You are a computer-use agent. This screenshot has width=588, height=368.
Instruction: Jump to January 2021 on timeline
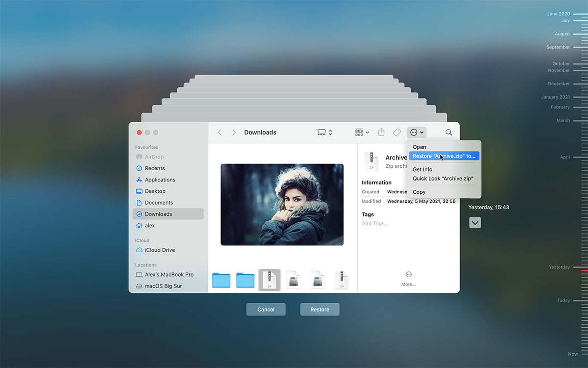[556, 97]
